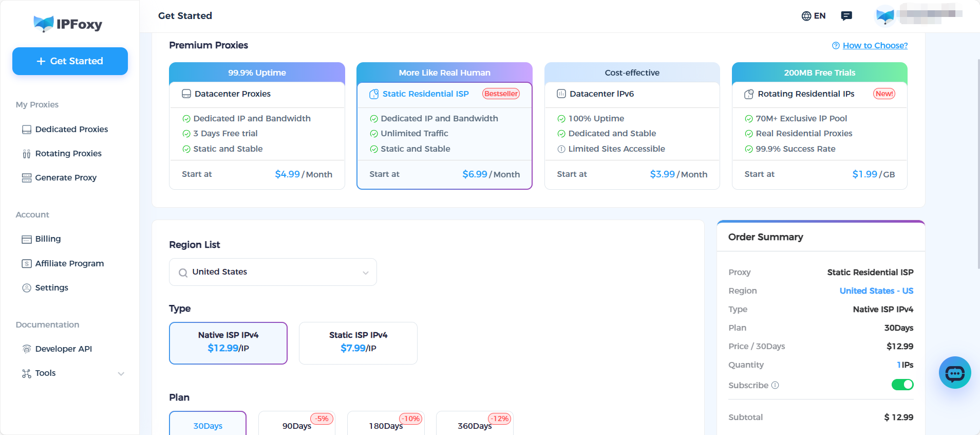The image size is (980, 435).
Task: Click the $4.99 / Month price
Action: tap(304, 174)
